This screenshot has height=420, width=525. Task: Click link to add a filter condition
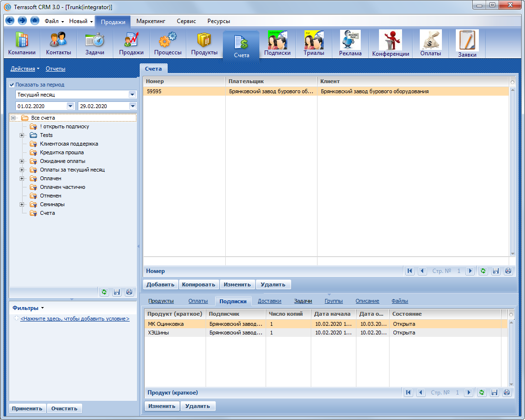point(74,319)
